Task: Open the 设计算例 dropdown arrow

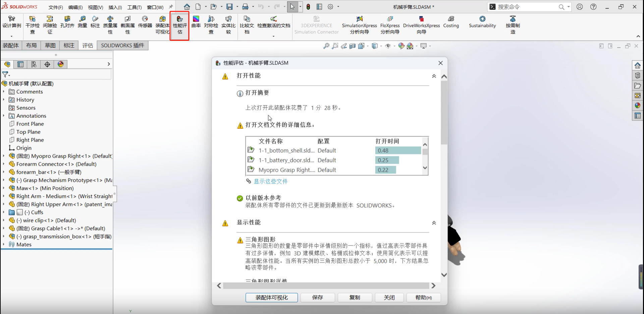Action: pyautogui.click(x=11, y=36)
